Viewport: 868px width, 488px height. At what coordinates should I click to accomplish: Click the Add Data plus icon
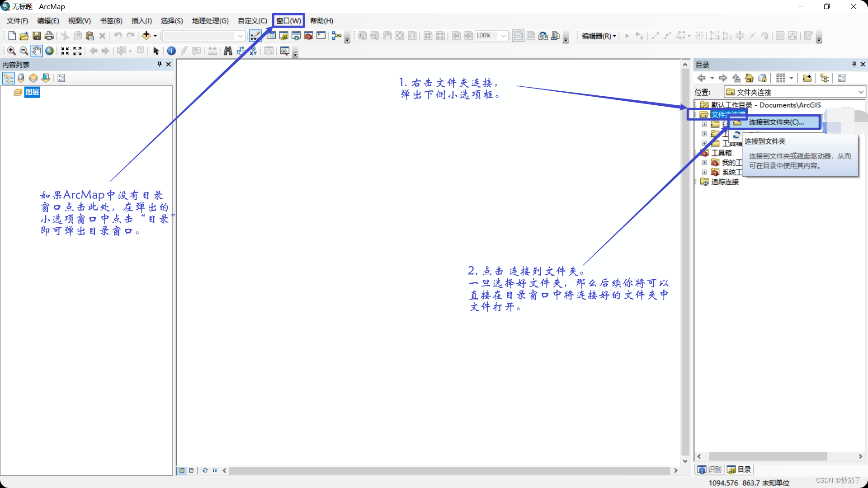146,36
